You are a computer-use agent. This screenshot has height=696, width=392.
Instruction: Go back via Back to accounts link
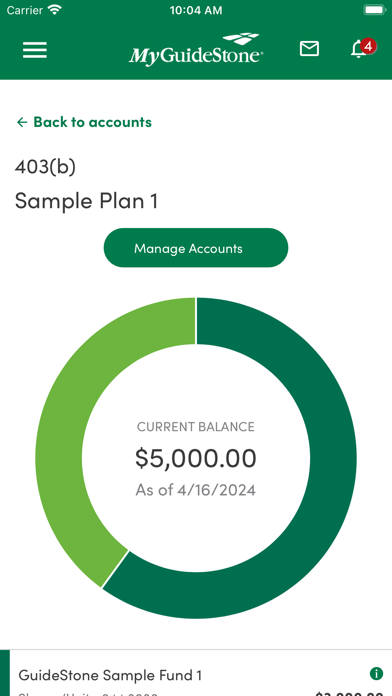coord(84,122)
